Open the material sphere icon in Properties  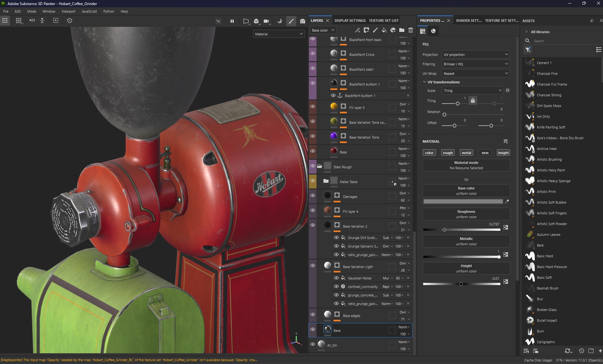click(433, 31)
